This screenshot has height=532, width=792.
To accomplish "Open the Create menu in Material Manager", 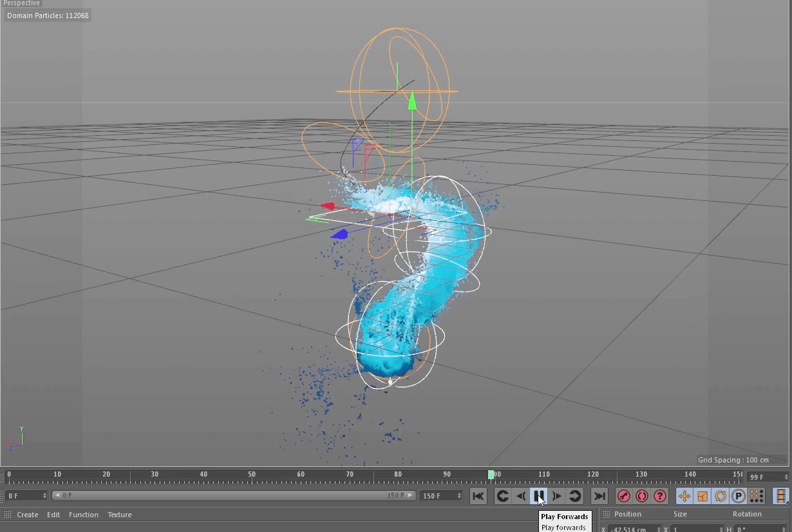I will click(28, 515).
